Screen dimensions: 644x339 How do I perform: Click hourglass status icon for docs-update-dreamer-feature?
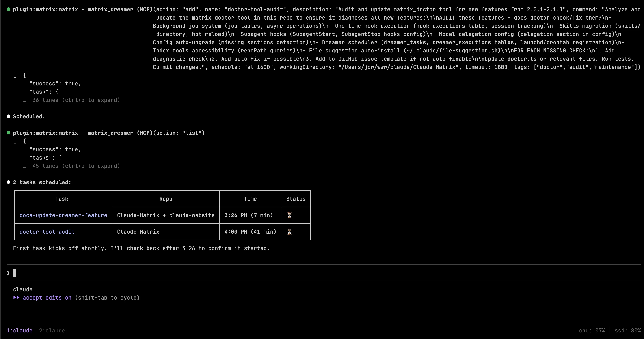pos(289,215)
